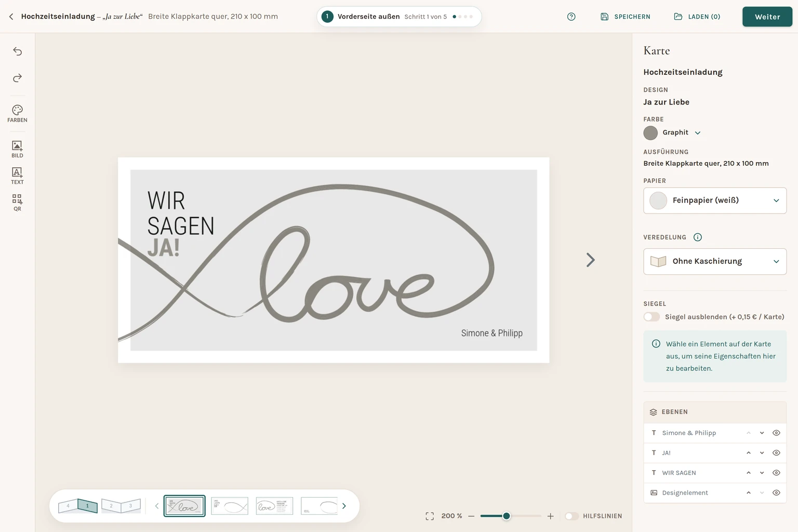The image size is (798, 532).
Task: Open the Feinpapier (weiß) paper dropdown
Action: [x=715, y=201]
